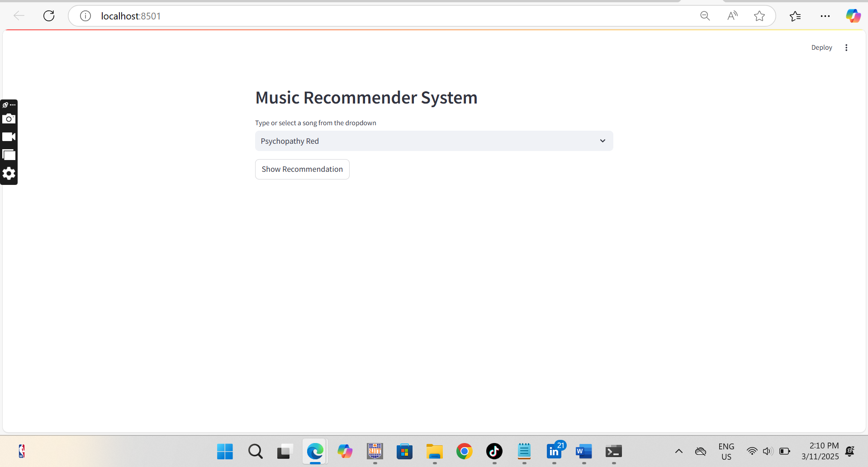Open Windows Start menu
Image resolution: width=868 pixels, height=467 pixels.
[225, 451]
